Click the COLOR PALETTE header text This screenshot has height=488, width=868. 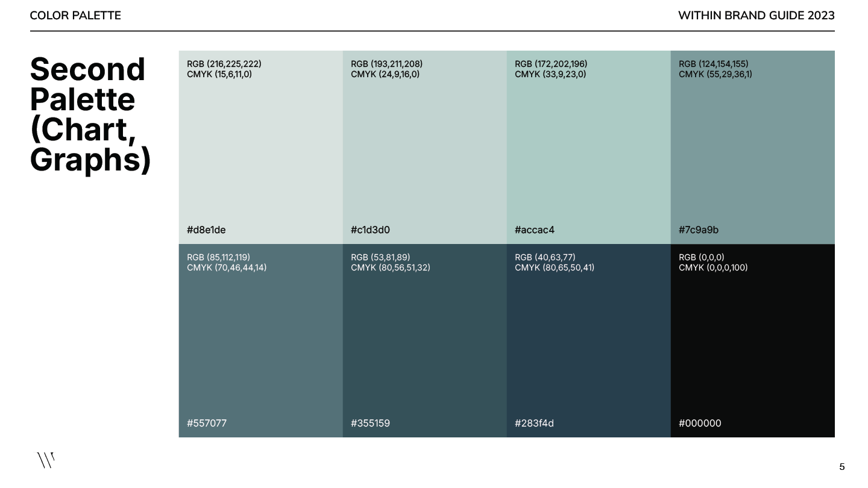(75, 16)
